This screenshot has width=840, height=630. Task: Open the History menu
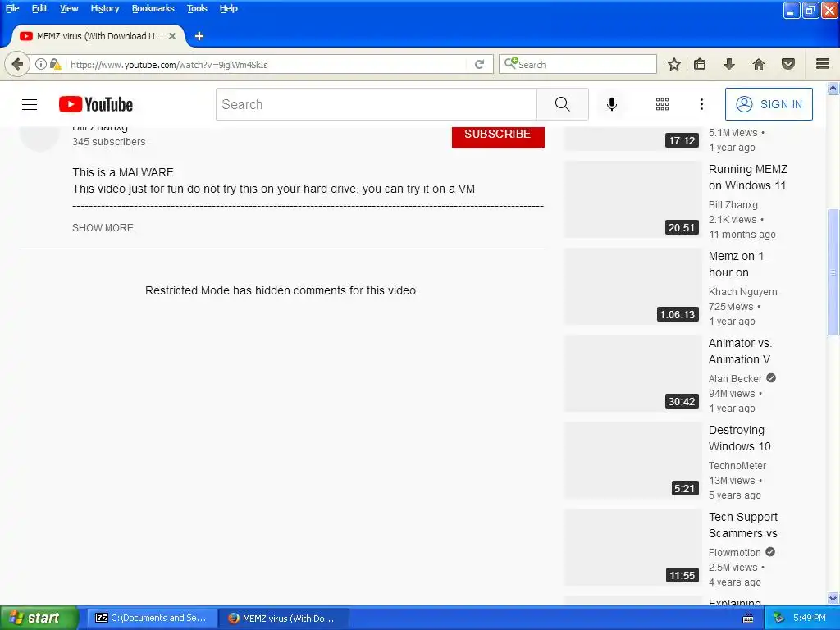point(104,8)
